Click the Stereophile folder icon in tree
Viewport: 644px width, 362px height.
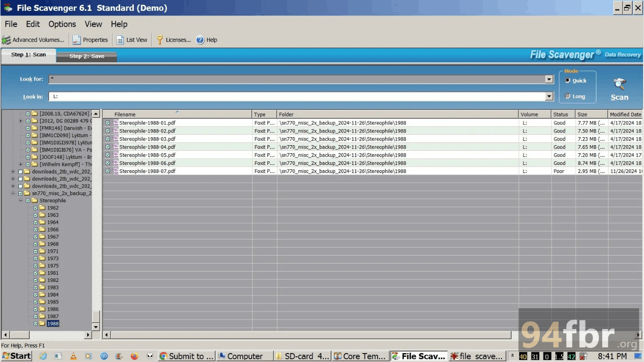(35, 201)
